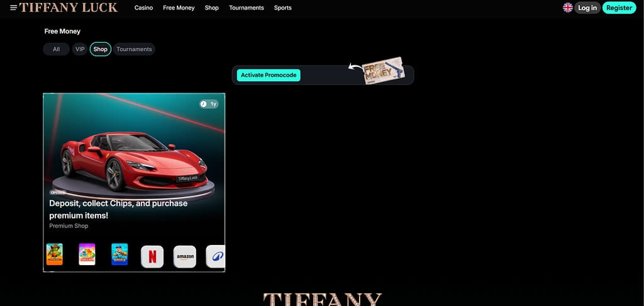Viewport: 644px width, 306px height.
Task: Open the UK flag language selector
Action: 568,8
